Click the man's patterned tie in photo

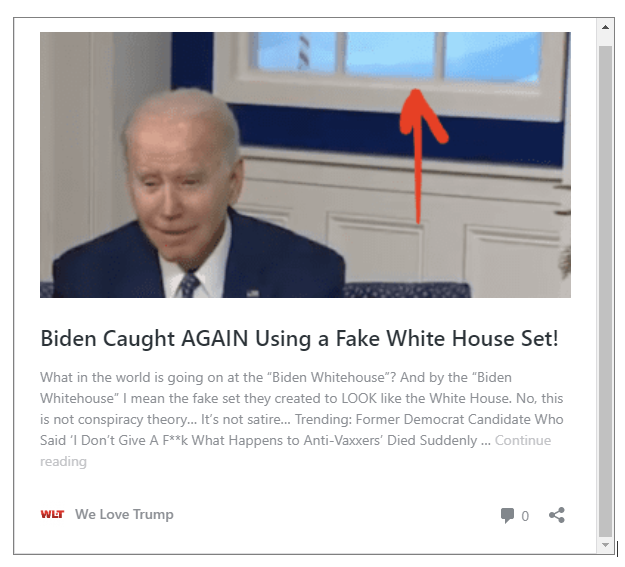point(189,285)
